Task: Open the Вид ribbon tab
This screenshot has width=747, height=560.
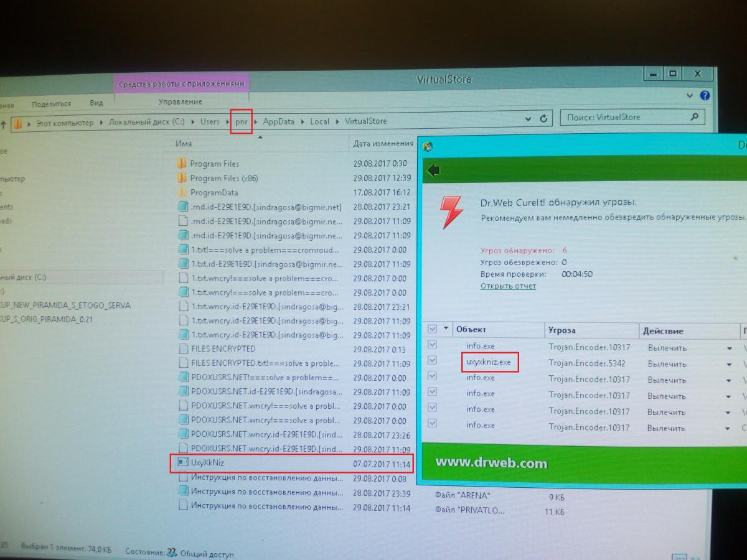Action: pyautogui.click(x=96, y=103)
